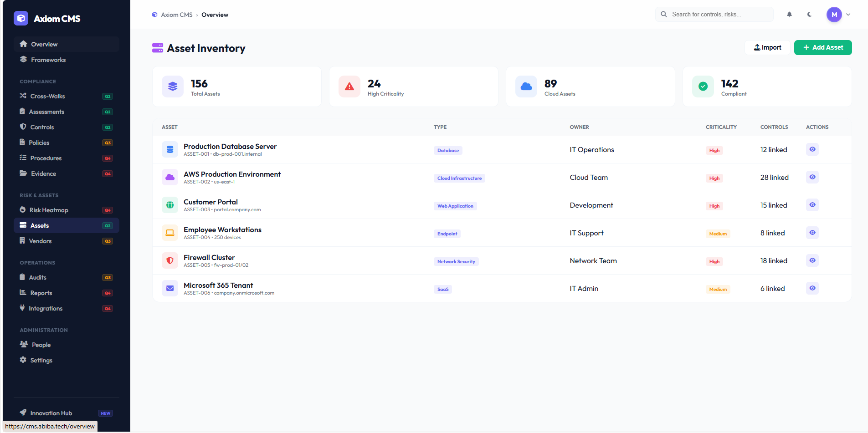Image resolution: width=868 pixels, height=433 pixels.
Task: Open eye icon for Microsoft 365 Tenant
Action: coord(812,288)
